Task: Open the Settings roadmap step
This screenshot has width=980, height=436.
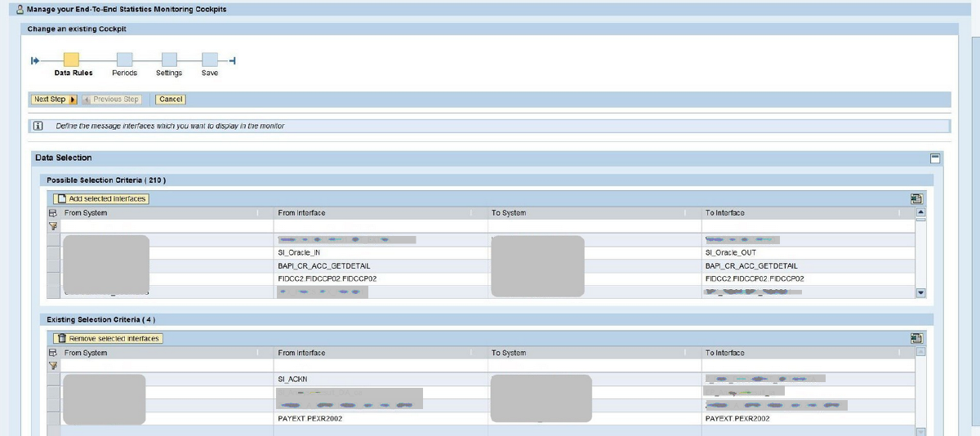Action: pos(169,60)
